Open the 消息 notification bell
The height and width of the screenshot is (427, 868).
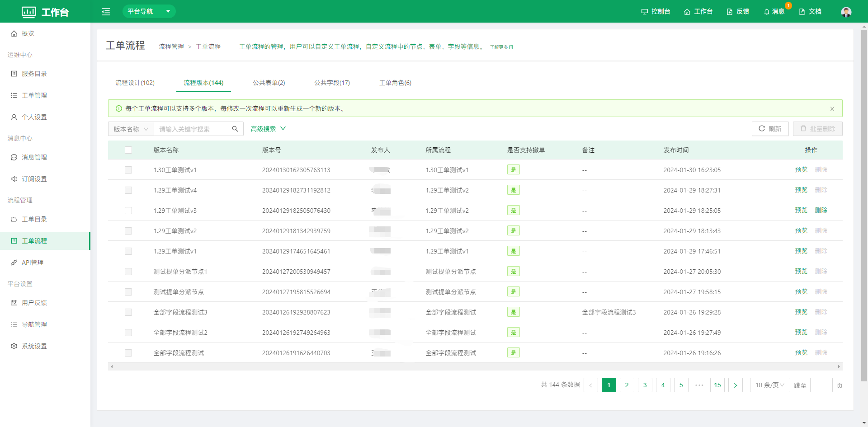774,11
